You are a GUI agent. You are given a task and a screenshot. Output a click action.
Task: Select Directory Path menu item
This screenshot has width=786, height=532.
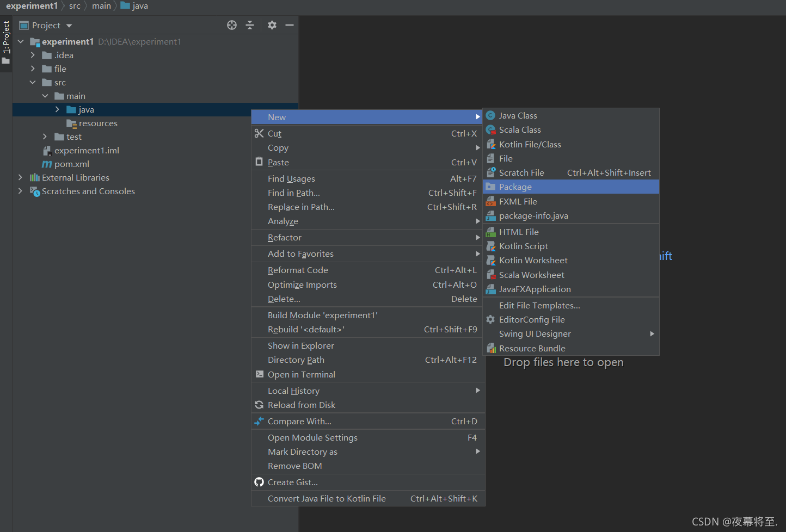368,360
